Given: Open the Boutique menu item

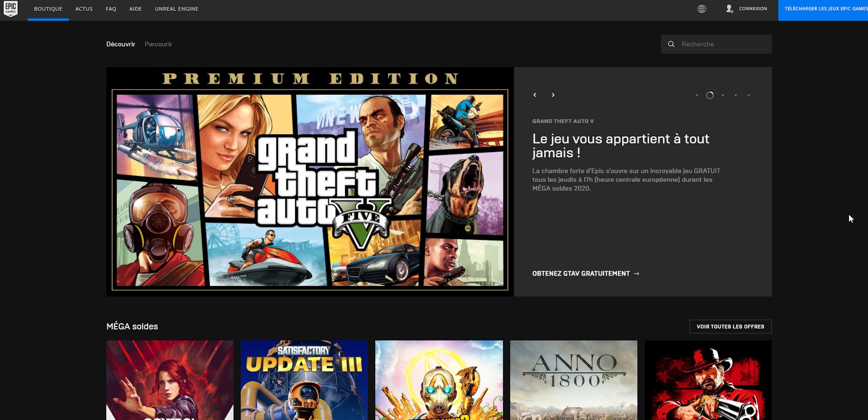Looking at the screenshot, I should (x=48, y=9).
